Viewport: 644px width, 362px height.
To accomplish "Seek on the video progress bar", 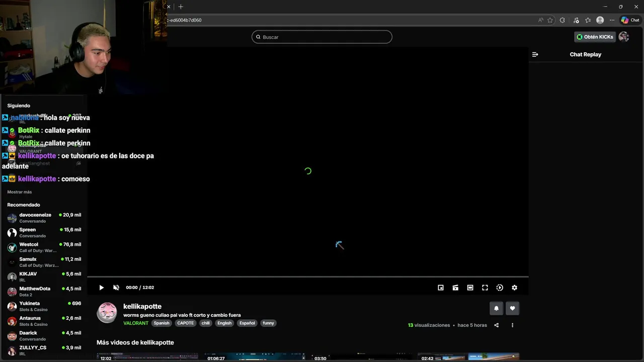I will [x=308, y=277].
